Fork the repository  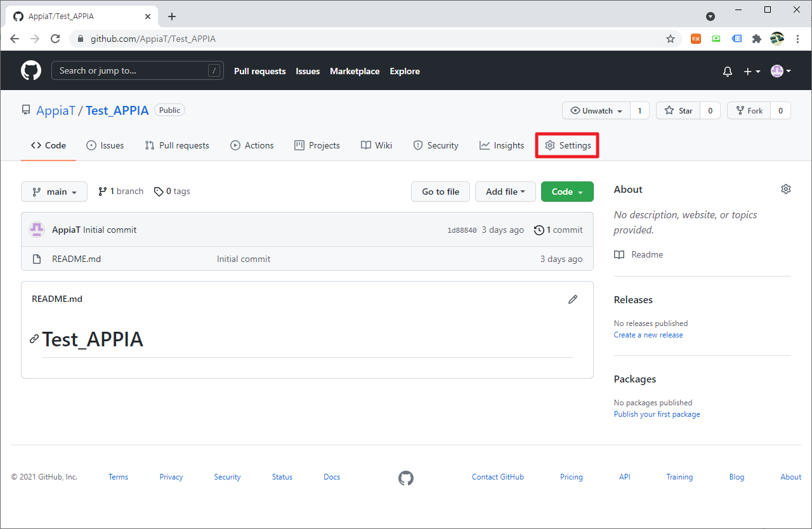coord(749,110)
